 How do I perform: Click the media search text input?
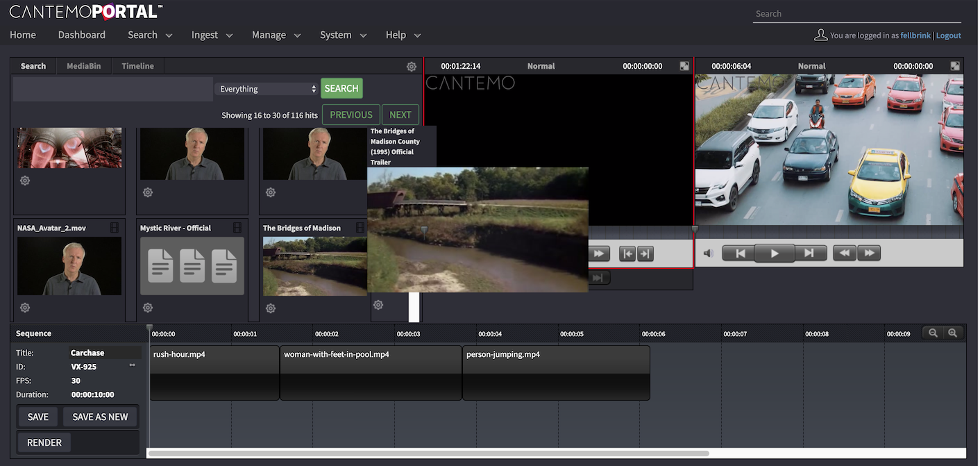[x=113, y=89]
